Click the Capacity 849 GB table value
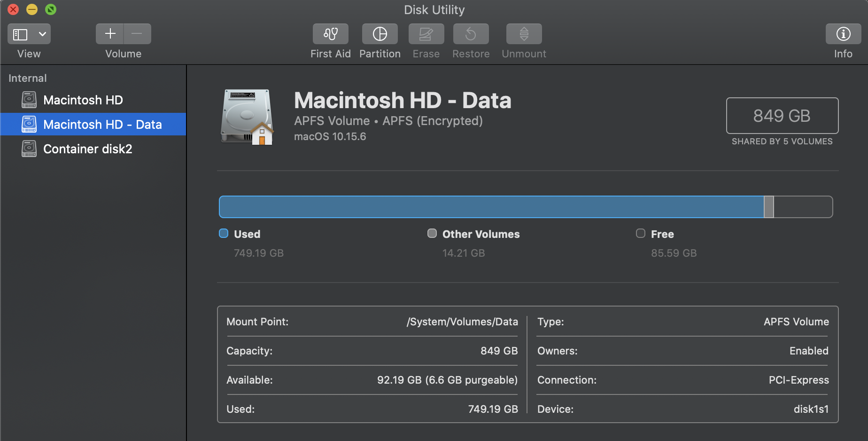The height and width of the screenshot is (441, 868). click(x=499, y=351)
